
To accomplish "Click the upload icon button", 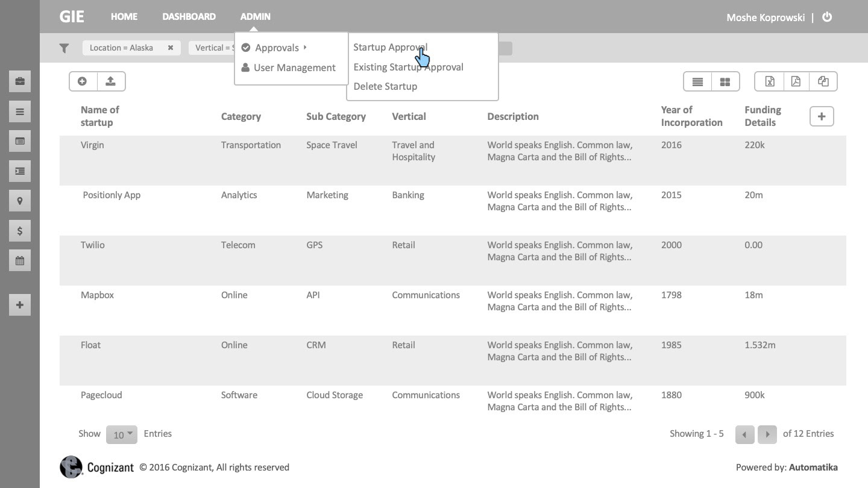I will pyautogui.click(x=111, y=81).
